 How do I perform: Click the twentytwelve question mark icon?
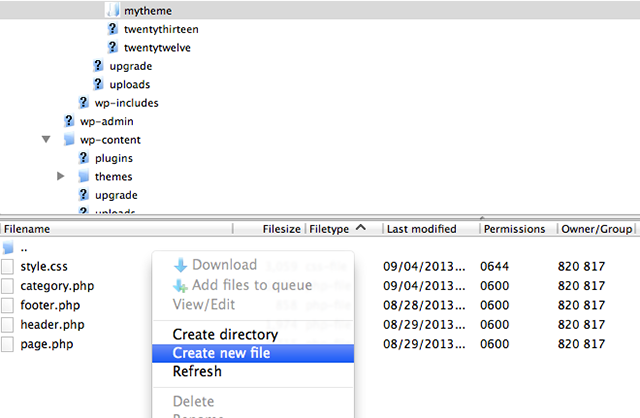[112, 47]
